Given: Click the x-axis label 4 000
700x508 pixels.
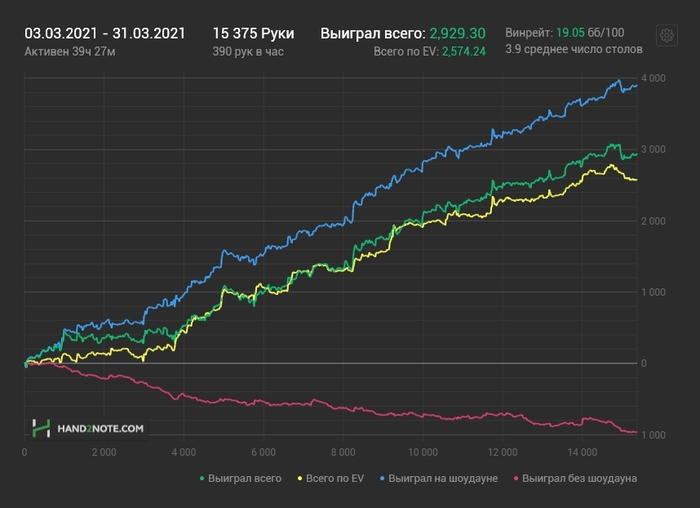Looking at the screenshot, I should point(184,452).
